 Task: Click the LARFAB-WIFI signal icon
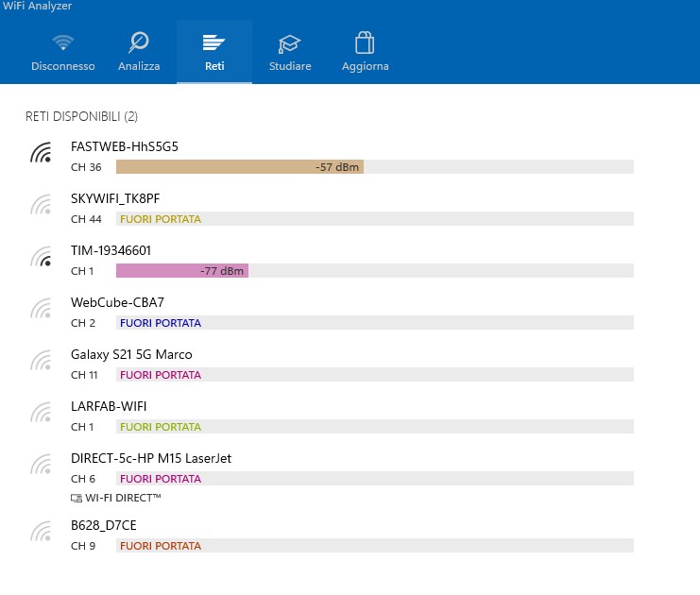coord(41,413)
